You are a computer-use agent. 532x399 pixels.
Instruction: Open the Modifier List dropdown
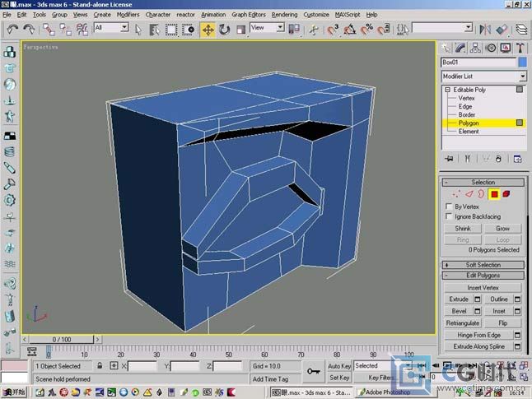tap(521, 77)
